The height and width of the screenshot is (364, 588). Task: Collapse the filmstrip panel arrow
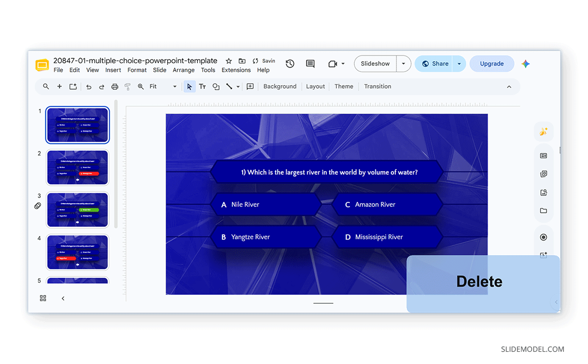pos(63,298)
